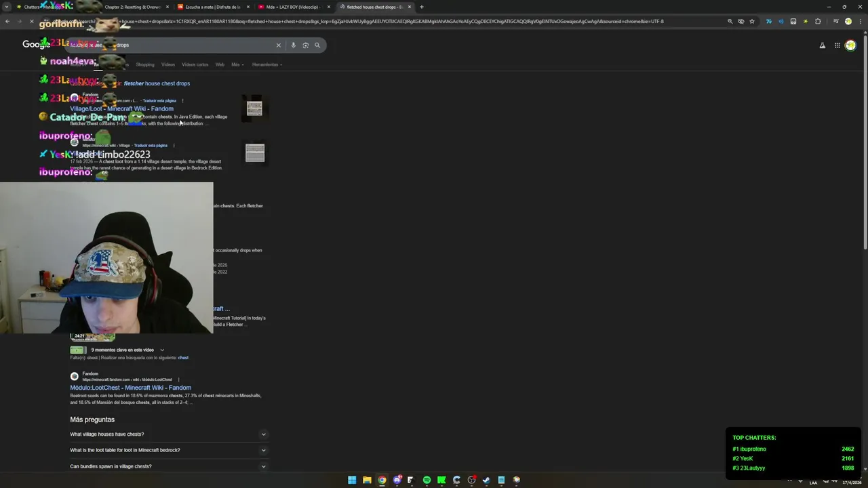Image resolution: width=868 pixels, height=488 pixels.
Task: Open the blue sound-wave extension
Action: tap(781, 21)
